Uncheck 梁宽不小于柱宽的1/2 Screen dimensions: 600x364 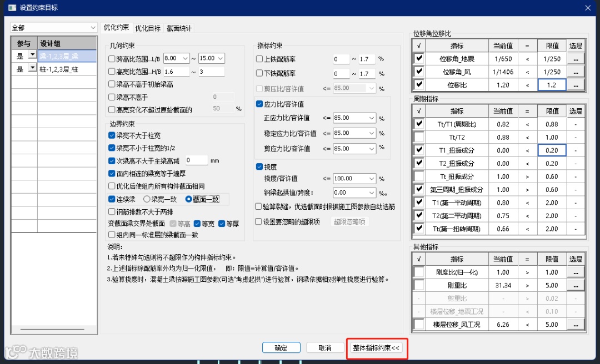(x=112, y=148)
